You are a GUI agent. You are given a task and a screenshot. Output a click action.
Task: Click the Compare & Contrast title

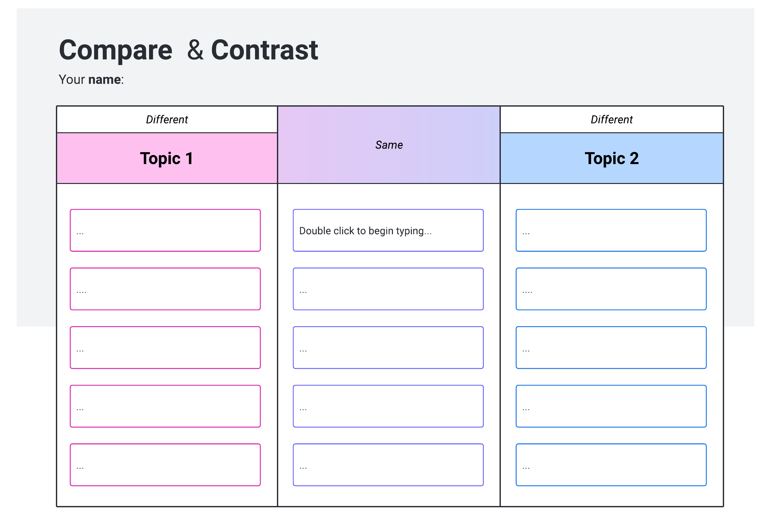point(189,50)
